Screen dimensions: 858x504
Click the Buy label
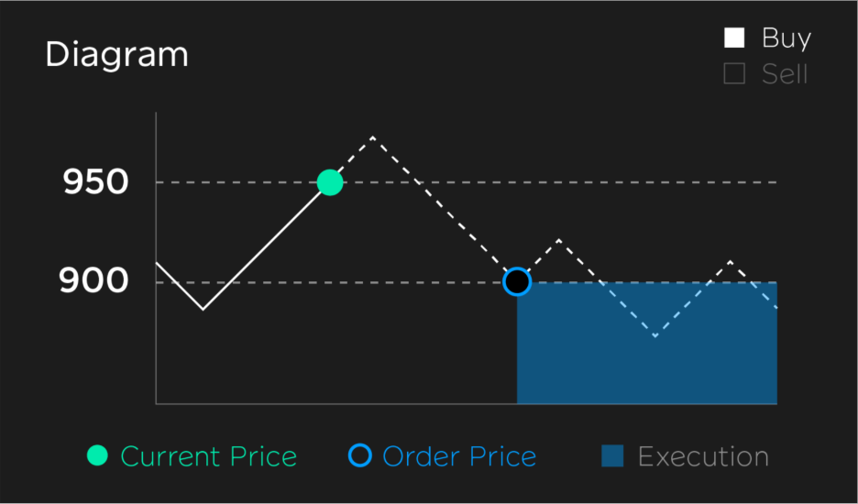[786, 38]
